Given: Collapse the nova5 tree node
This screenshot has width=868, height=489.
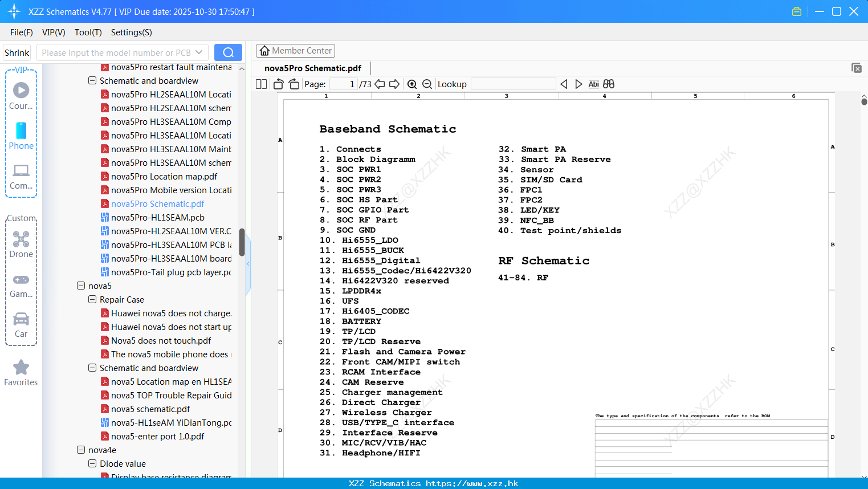Looking at the screenshot, I should coord(81,286).
